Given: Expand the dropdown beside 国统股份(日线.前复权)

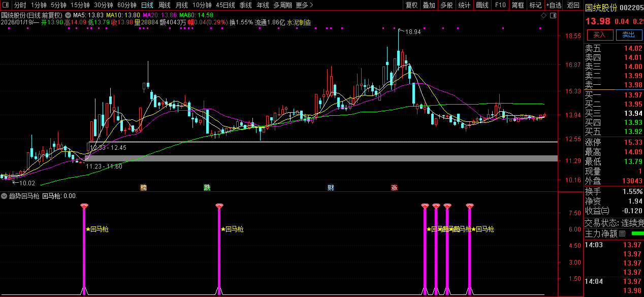Looking at the screenshot, I should coord(68,16).
